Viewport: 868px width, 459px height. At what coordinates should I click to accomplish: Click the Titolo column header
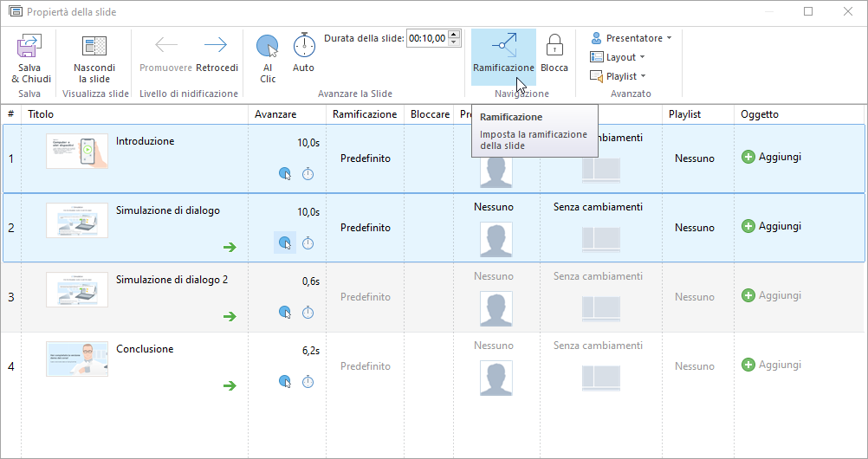click(41, 114)
